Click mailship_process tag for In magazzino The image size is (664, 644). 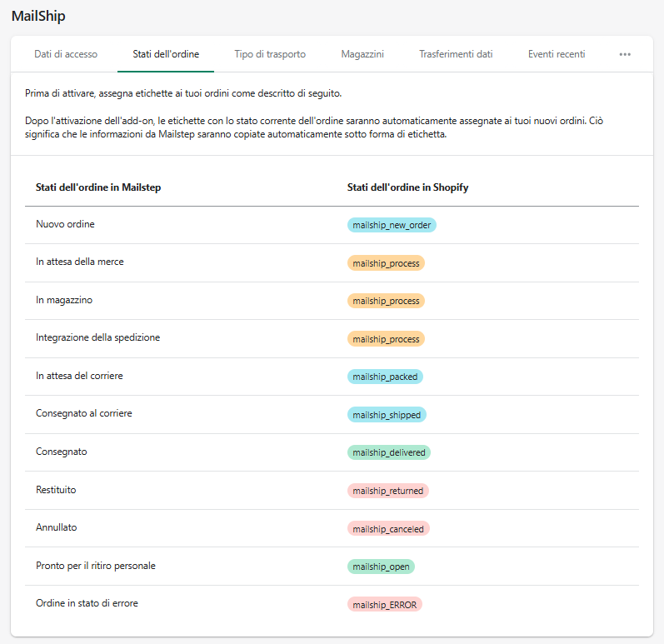coord(386,301)
